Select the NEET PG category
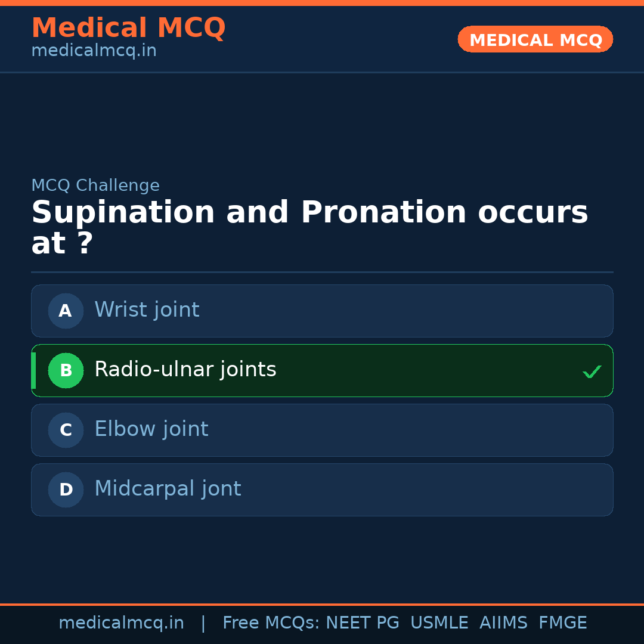Screen dimensions: 644x644 (x=362, y=623)
